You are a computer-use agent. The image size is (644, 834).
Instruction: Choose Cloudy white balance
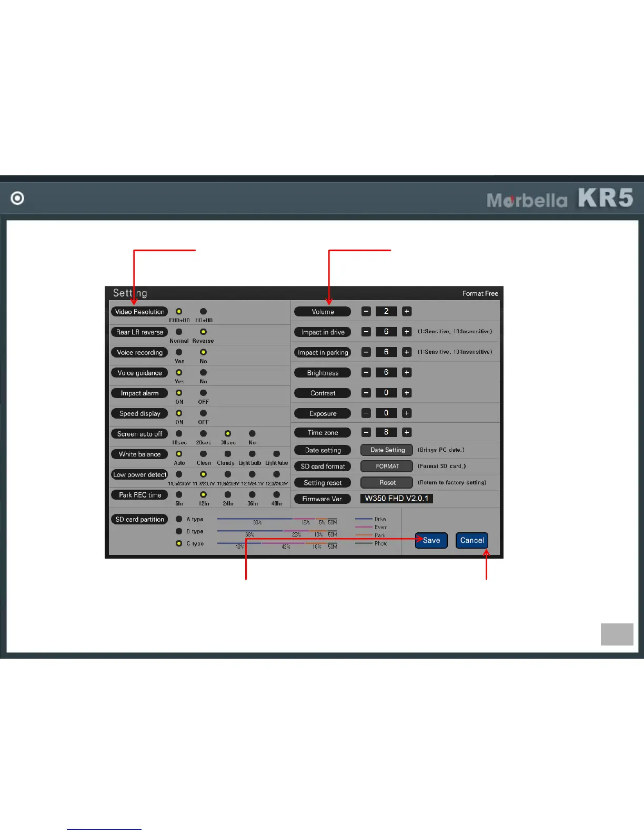pyautogui.click(x=228, y=454)
